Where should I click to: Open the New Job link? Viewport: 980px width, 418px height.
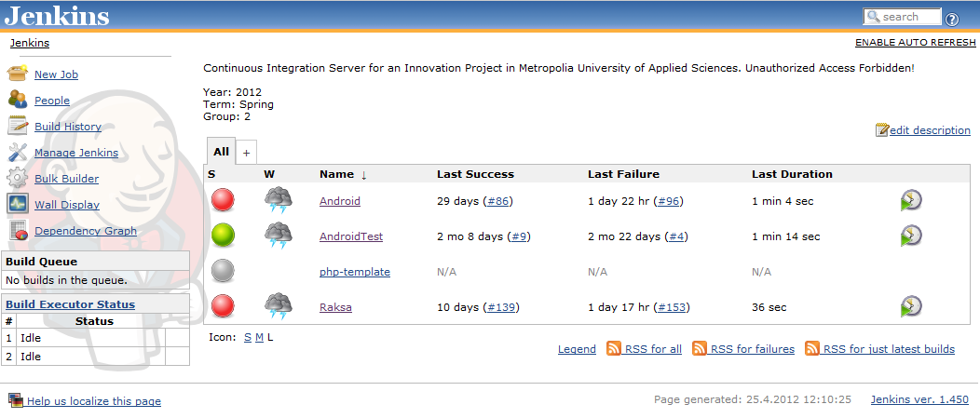click(x=56, y=74)
